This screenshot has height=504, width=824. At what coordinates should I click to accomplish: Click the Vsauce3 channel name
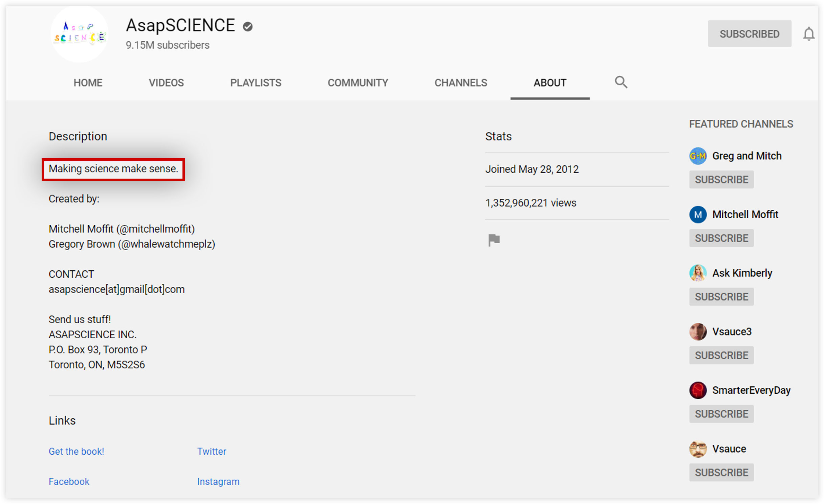(732, 331)
